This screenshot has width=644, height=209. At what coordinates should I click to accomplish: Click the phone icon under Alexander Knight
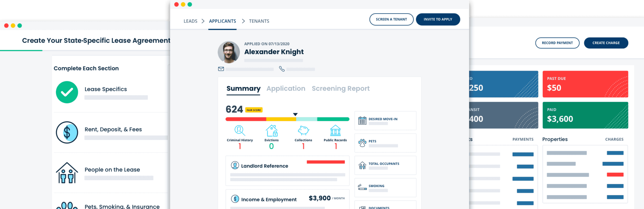pyautogui.click(x=282, y=69)
